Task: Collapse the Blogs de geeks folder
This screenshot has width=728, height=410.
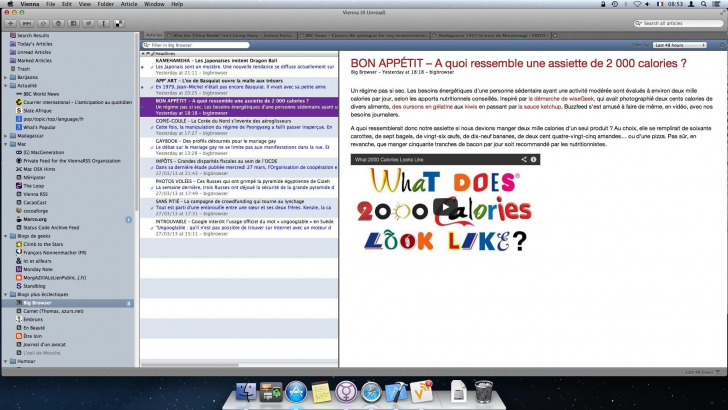Action: point(6,236)
